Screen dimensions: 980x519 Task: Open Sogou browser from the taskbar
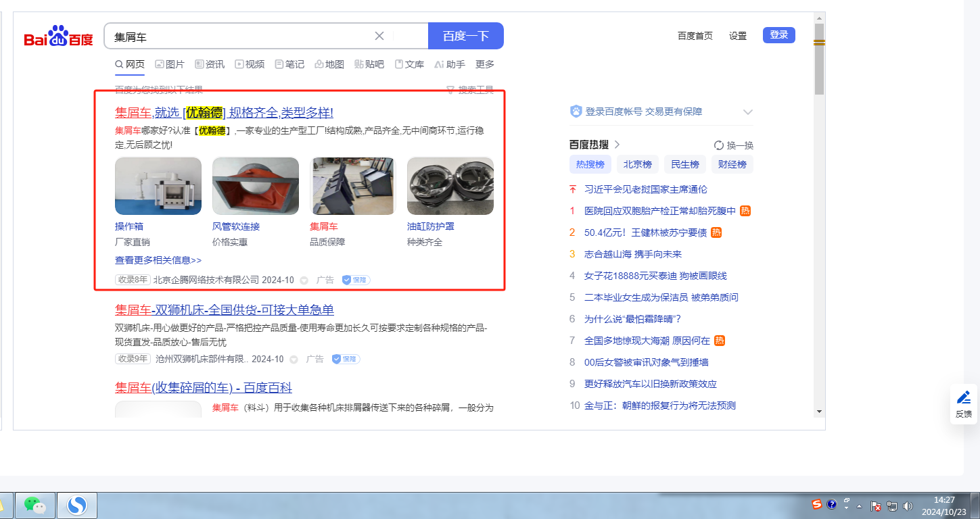(x=78, y=505)
